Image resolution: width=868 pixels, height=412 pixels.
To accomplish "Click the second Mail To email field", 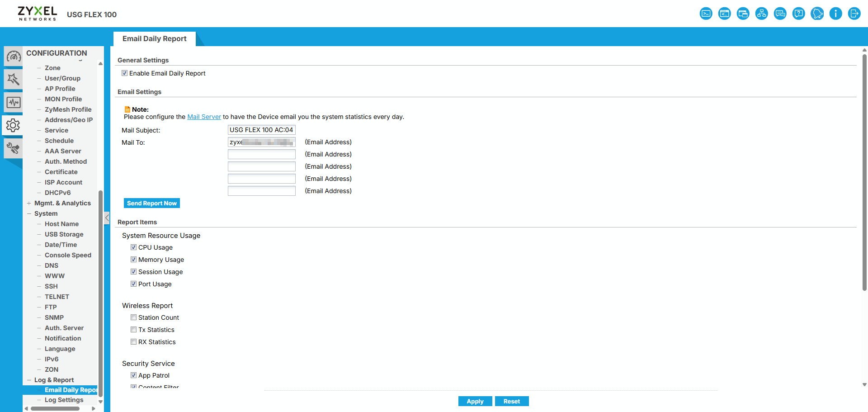I will (262, 154).
